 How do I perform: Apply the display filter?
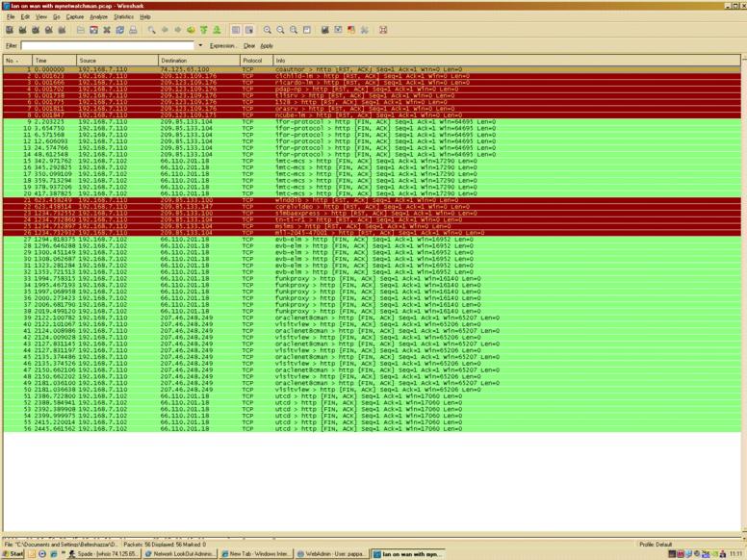coord(267,46)
